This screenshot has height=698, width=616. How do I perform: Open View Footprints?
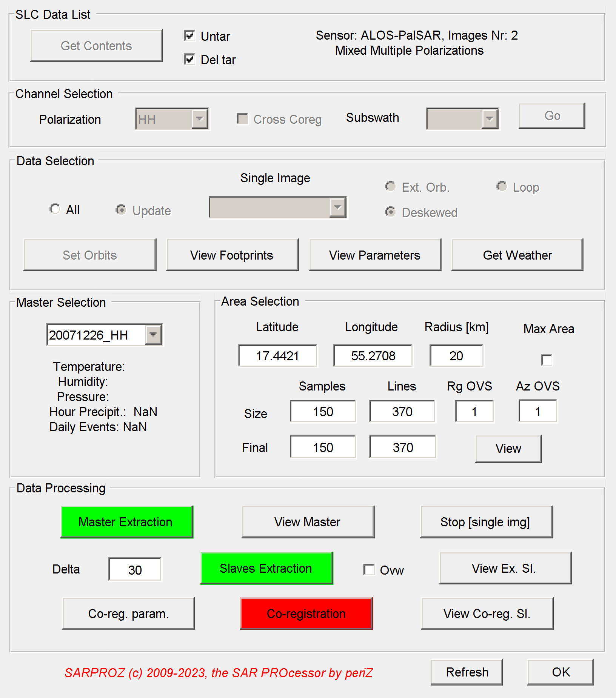click(232, 255)
